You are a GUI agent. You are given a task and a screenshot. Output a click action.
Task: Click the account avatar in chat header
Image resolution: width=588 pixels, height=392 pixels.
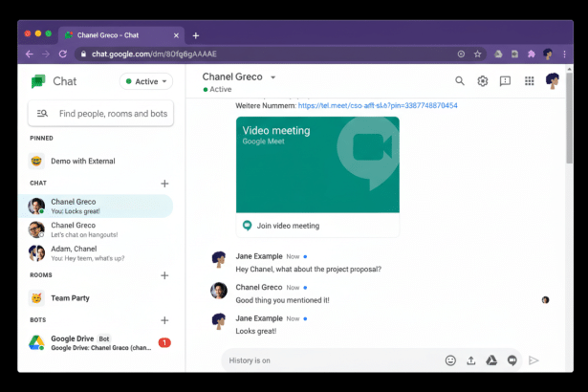pyautogui.click(x=553, y=81)
